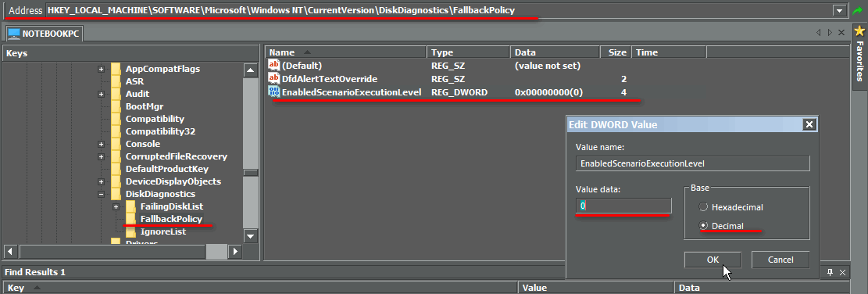Screen dimensions: 868x294
Task: Click the (value not set) data cell
Action: pos(547,66)
